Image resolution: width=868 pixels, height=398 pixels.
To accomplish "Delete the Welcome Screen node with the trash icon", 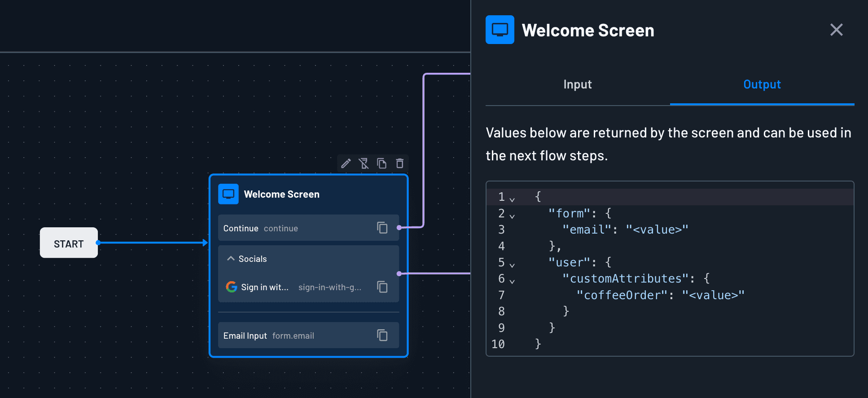I will click(x=399, y=164).
